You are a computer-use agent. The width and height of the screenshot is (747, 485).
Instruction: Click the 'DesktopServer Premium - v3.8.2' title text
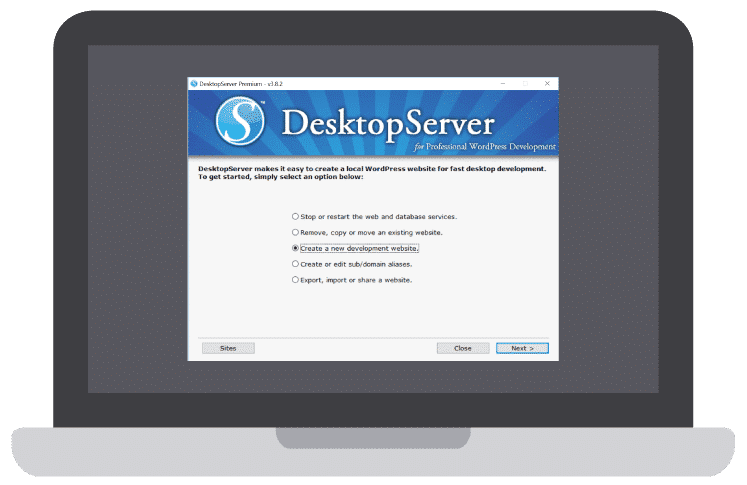pyautogui.click(x=241, y=84)
